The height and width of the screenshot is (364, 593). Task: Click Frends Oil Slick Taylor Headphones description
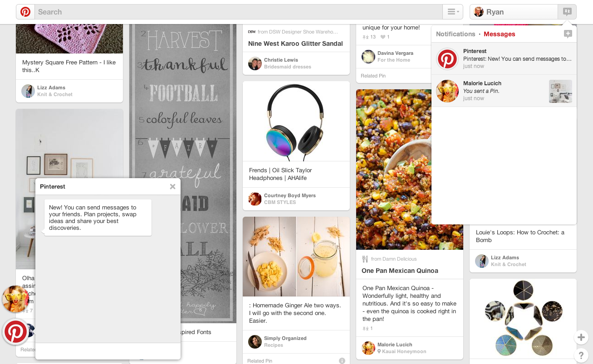pyautogui.click(x=280, y=174)
